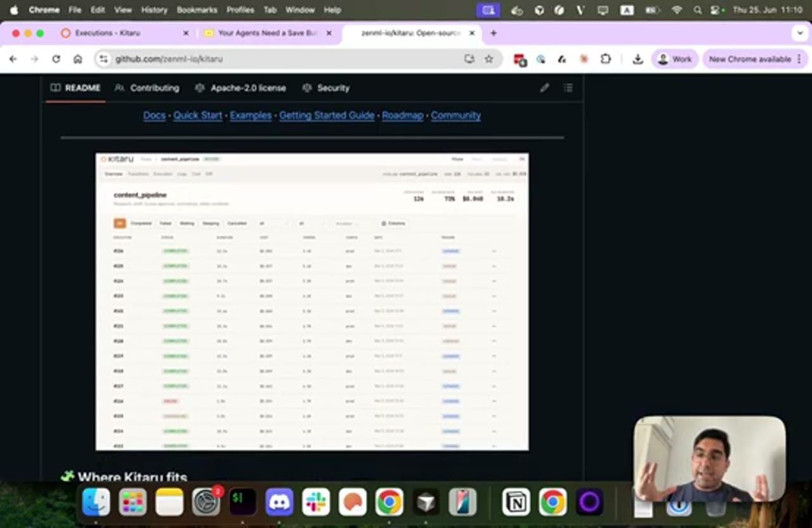The height and width of the screenshot is (528, 812).
Task: Open System Settings from the dock
Action: point(206,502)
